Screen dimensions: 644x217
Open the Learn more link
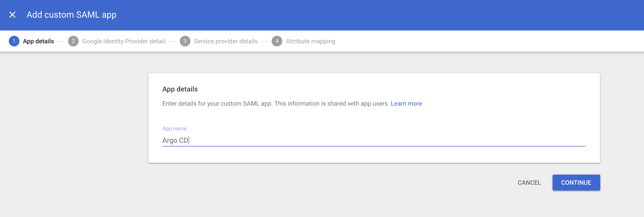(x=406, y=103)
